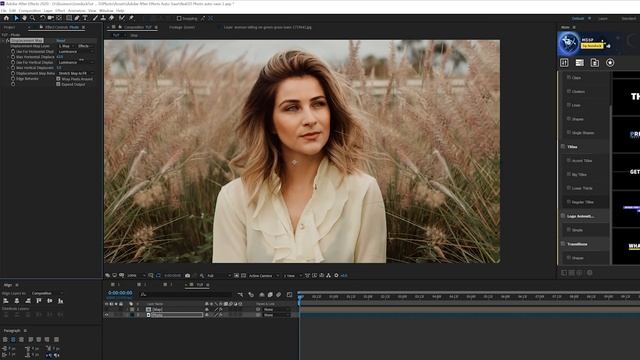Toggle Expand Output checkbox
The width and height of the screenshot is (640, 360).
point(58,84)
